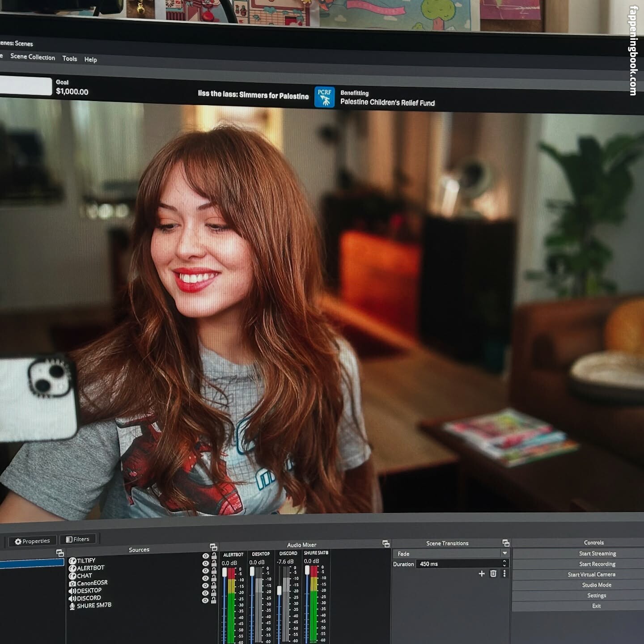Increase transition Duration with stepper arrow
The image size is (644, 644).
coord(504,561)
